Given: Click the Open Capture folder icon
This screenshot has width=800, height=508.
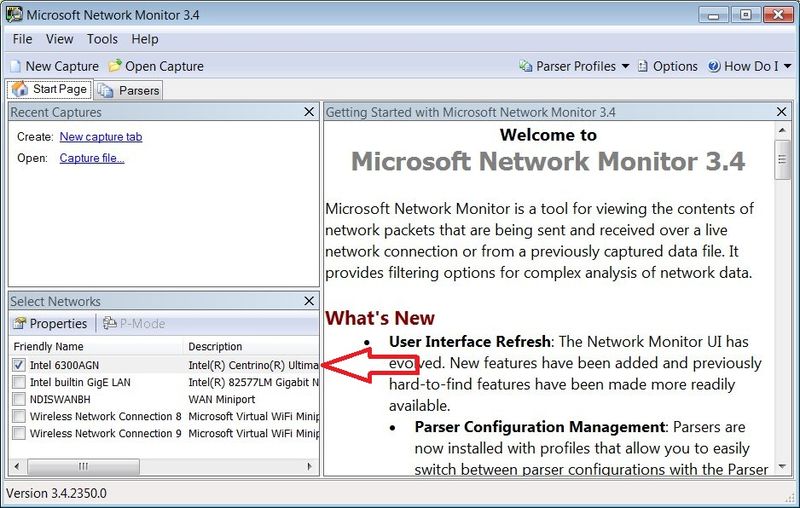Looking at the screenshot, I should pyautogui.click(x=115, y=66).
